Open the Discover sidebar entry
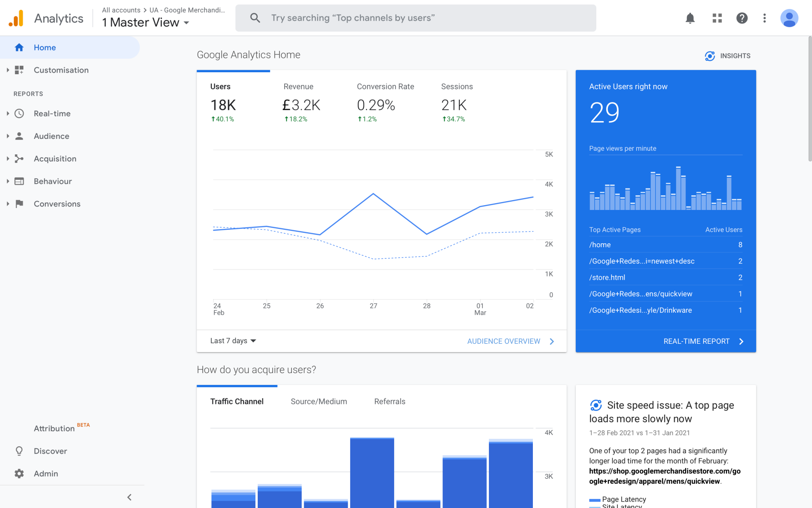The image size is (812, 508). pos(50,451)
